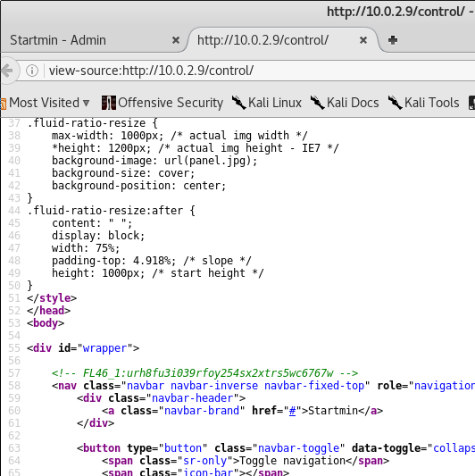Click the Kali Docs dragon icon
Viewport: 475px width, 476px height.
(x=318, y=103)
